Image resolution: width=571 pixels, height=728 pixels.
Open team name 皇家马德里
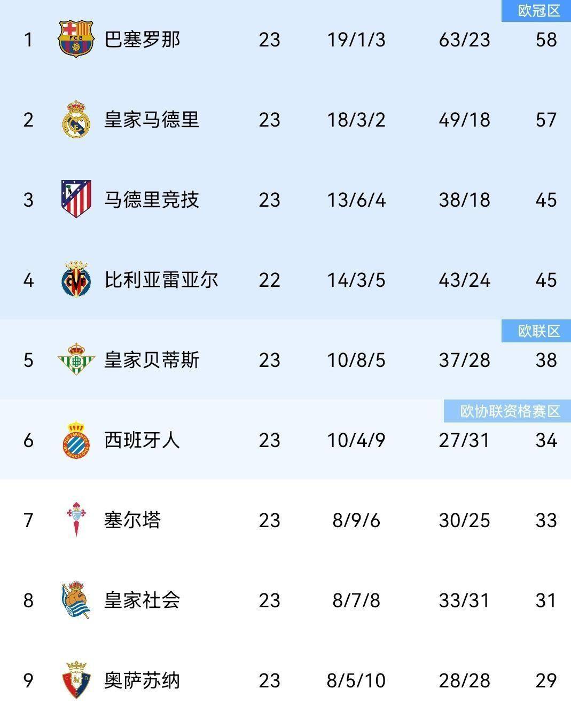point(152,120)
